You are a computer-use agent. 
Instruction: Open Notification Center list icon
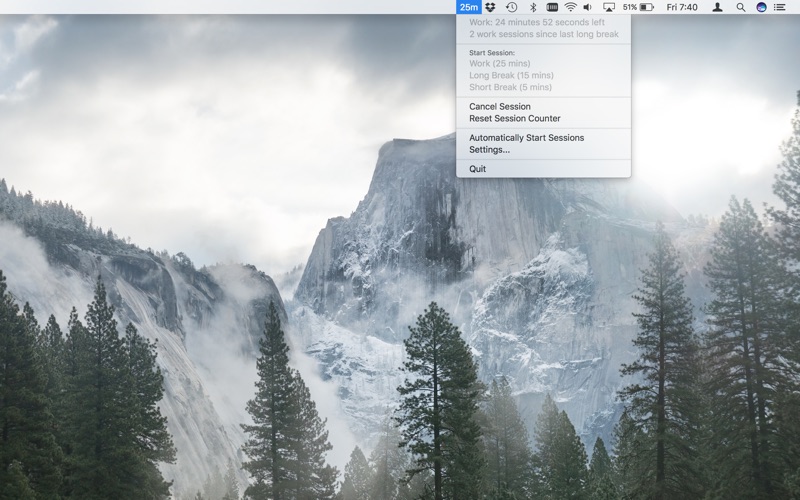(x=780, y=7)
